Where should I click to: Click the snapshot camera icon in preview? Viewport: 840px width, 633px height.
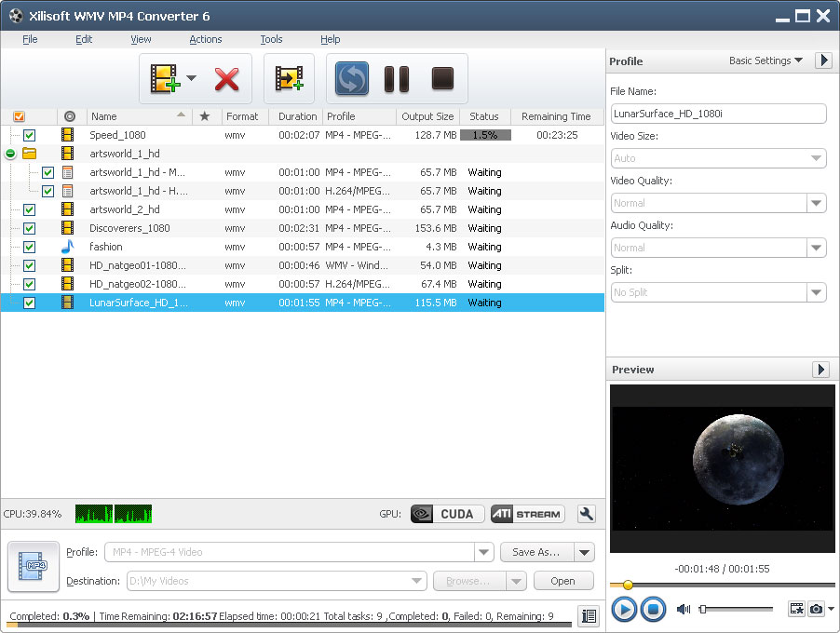(x=816, y=609)
